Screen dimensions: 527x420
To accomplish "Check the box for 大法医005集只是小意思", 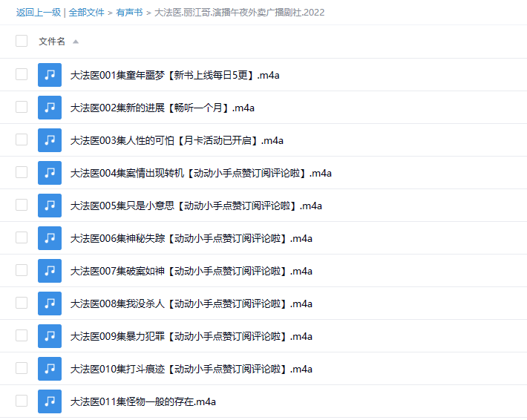I will tap(22, 206).
